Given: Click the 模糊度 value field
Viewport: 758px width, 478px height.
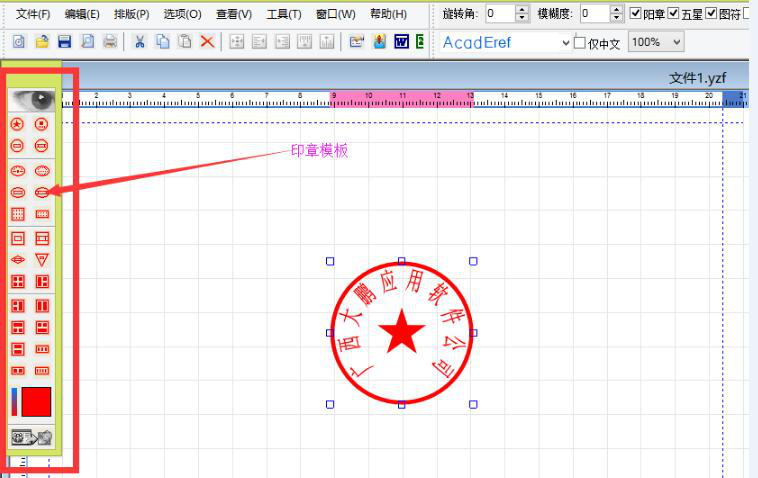Looking at the screenshot, I should [595, 13].
